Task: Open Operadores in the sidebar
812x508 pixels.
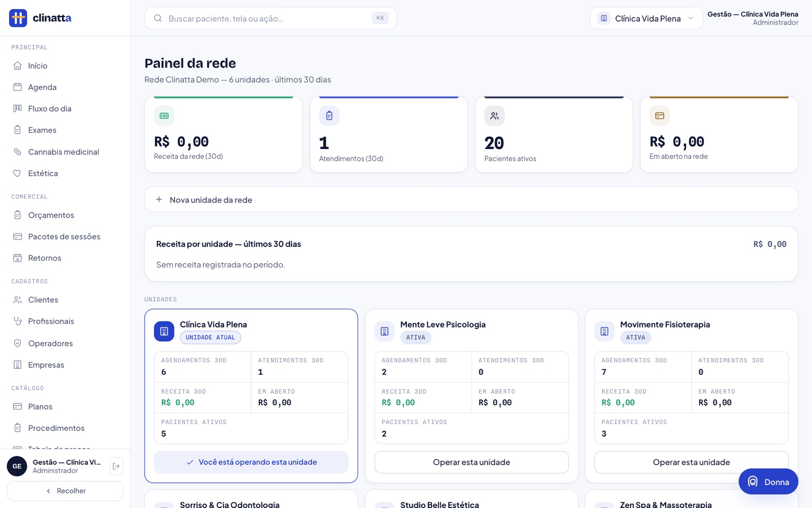Action: 65,343
